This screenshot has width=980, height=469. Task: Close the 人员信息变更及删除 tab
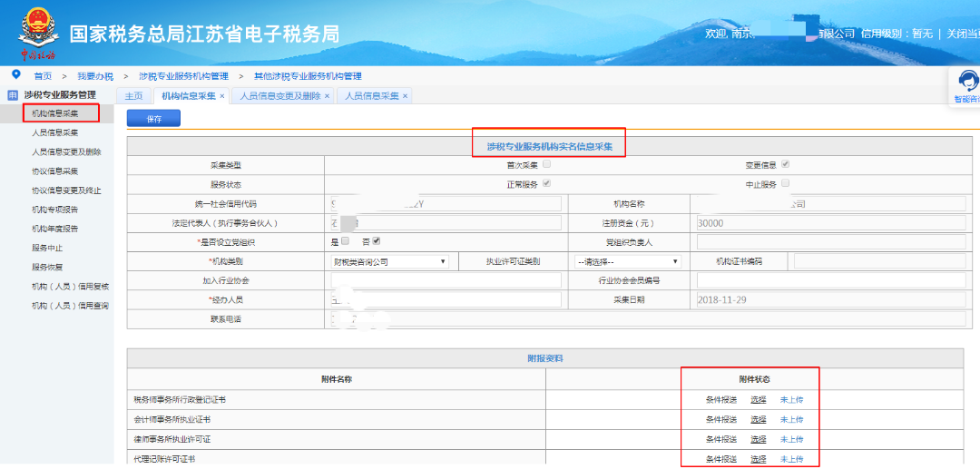point(328,96)
